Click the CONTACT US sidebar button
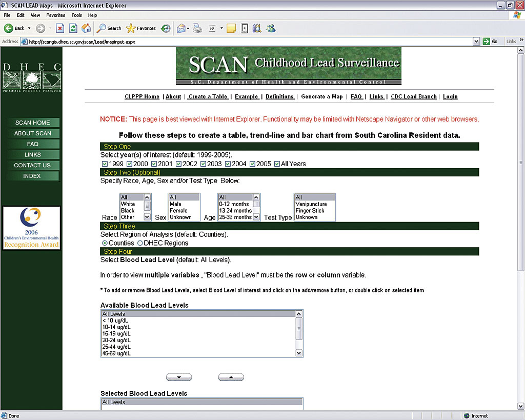The width and height of the screenshot is (525, 420). (32, 165)
